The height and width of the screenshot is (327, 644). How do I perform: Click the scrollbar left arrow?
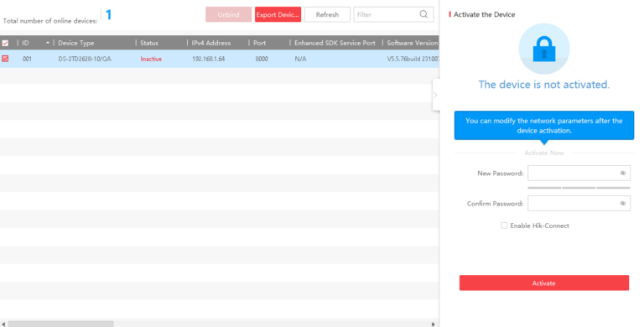coord(3,324)
